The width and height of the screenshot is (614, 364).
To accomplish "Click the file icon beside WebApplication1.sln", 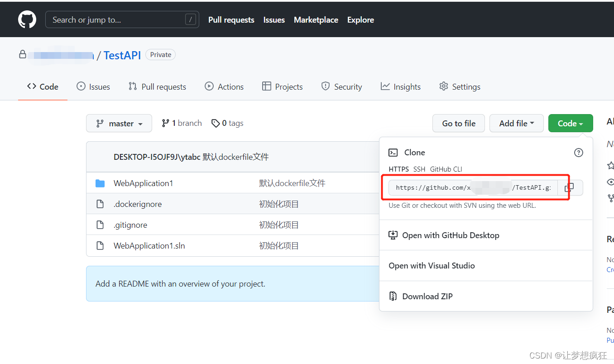I will (100, 246).
